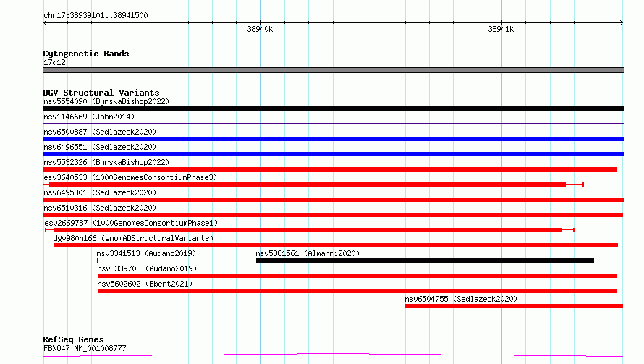This screenshot has width=644, height=364.
Task: Click the magenta FBXO47 gene line
Action: (x=333, y=355)
